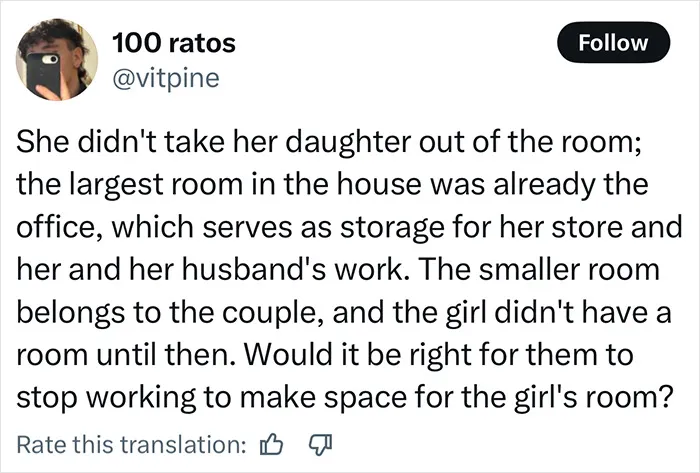Click the thumbs down translation rating icon

tap(321, 444)
